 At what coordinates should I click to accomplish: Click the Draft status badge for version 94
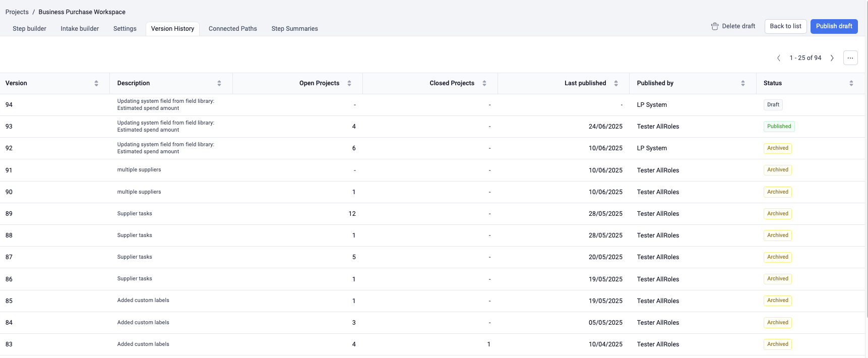point(773,105)
